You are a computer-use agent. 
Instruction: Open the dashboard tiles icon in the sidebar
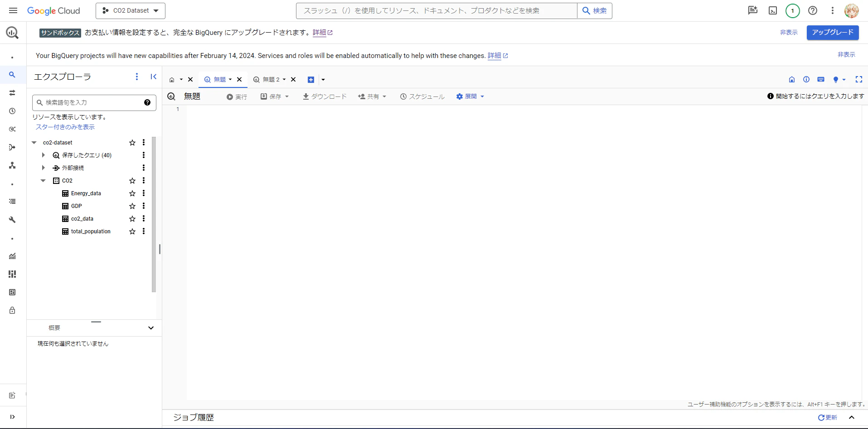tap(12, 274)
